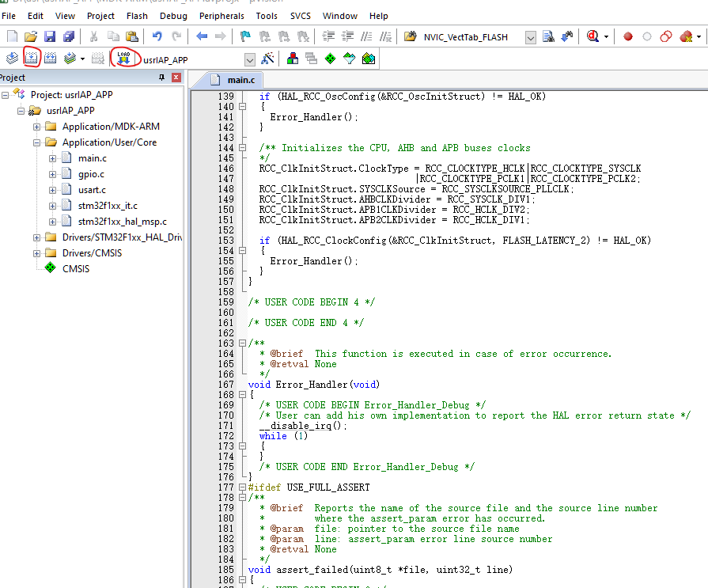Fold assert_failed body at line 186
Image resolution: width=708 pixels, height=588 pixels.
pos(243,580)
